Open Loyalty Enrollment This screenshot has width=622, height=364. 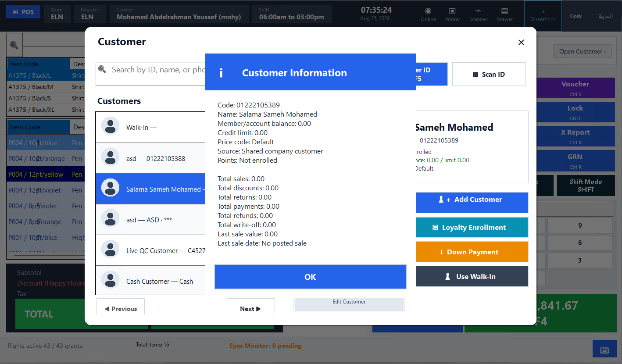(x=472, y=227)
